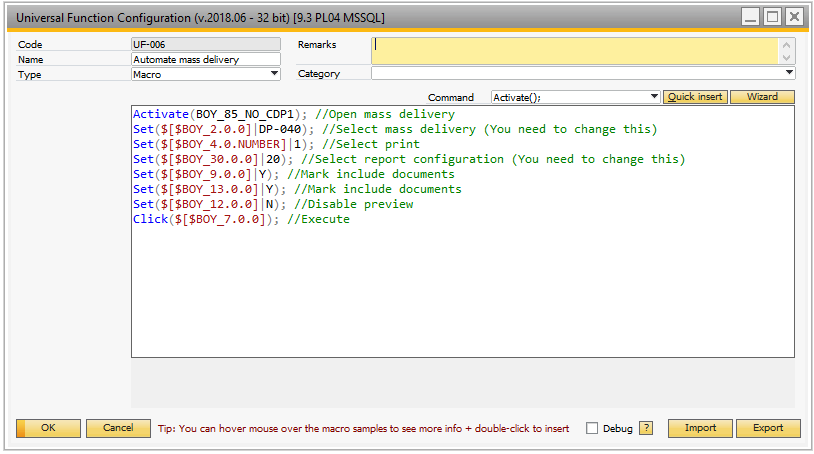Click the Set BOY_9.0.0 line
814x454 pixels.
[294, 174]
